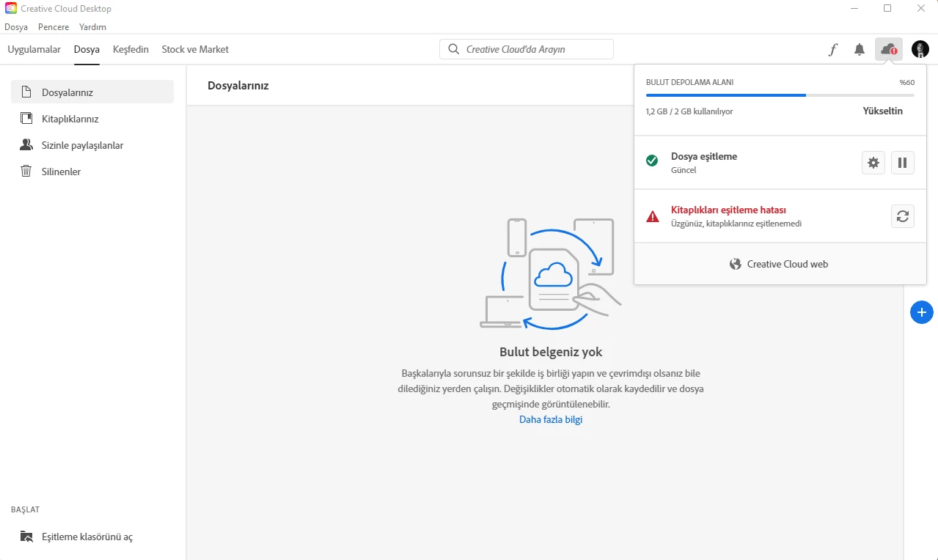
Task: Click the Bulut belgeniz yok heading
Action: [551, 352]
